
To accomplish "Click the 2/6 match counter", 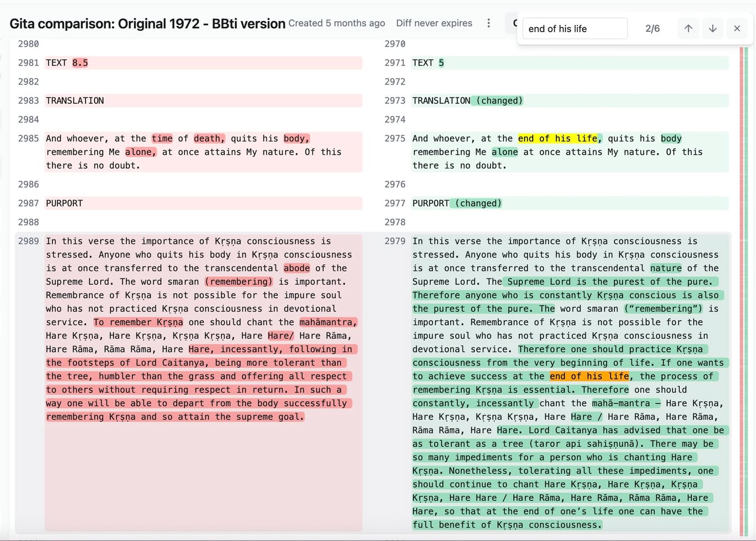I will [652, 29].
